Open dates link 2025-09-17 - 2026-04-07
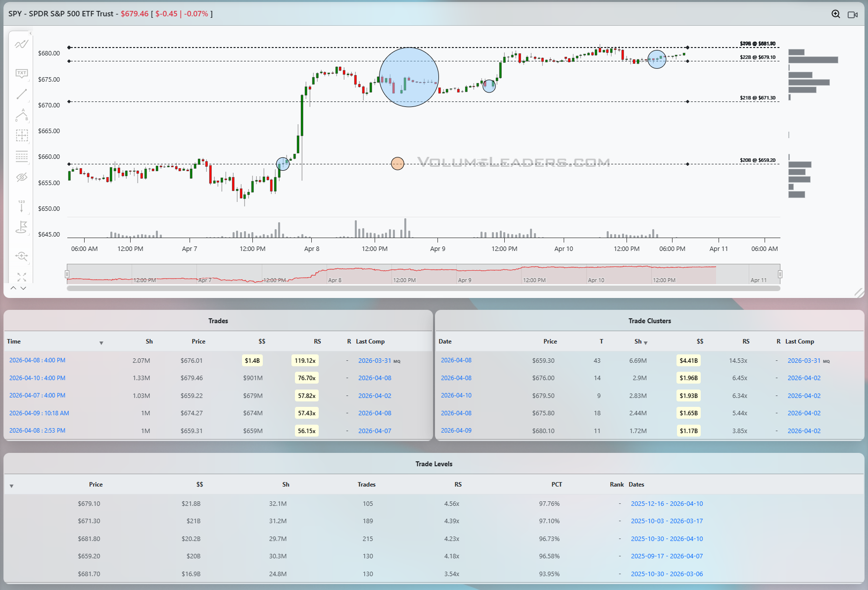 (x=667, y=556)
